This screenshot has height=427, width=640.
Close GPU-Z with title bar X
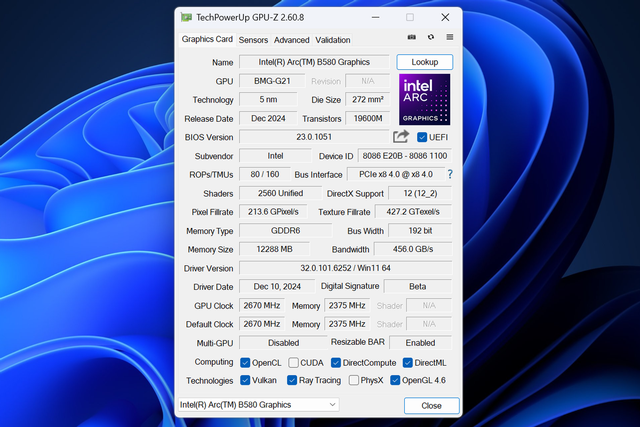coord(445,18)
